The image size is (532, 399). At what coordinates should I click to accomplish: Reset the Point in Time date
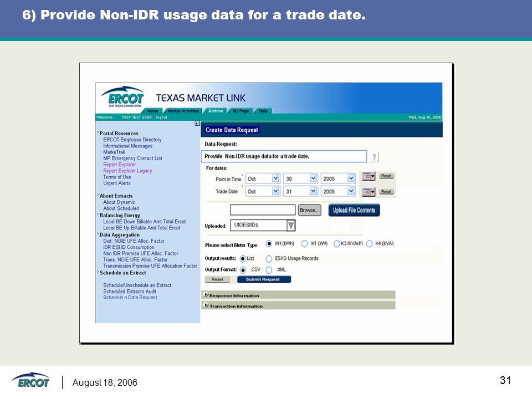tap(386, 176)
